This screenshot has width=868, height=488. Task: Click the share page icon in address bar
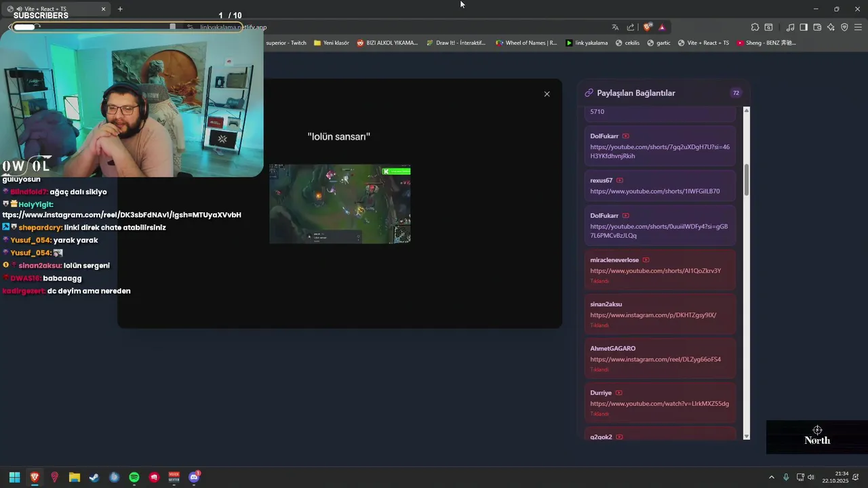(631, 27)
